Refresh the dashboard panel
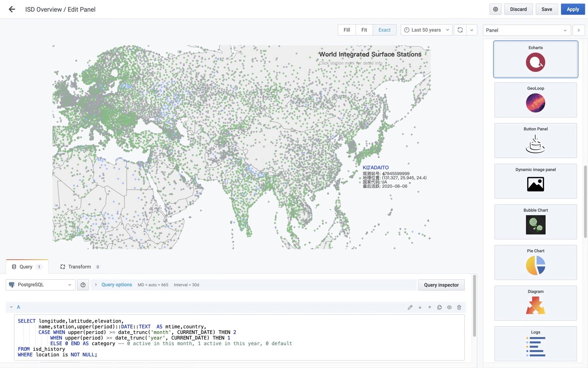The height and width of the screenshot is (368, 588). [x=460, y=30]
